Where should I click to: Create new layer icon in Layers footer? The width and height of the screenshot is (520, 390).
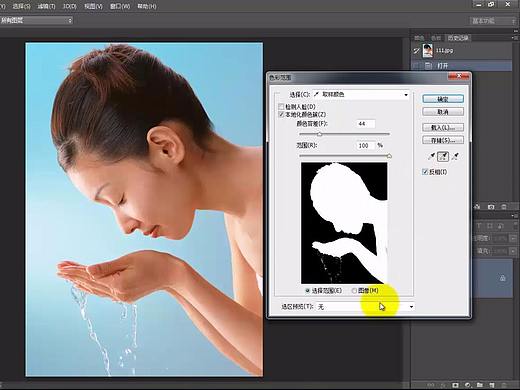click(x=492, y=385)
